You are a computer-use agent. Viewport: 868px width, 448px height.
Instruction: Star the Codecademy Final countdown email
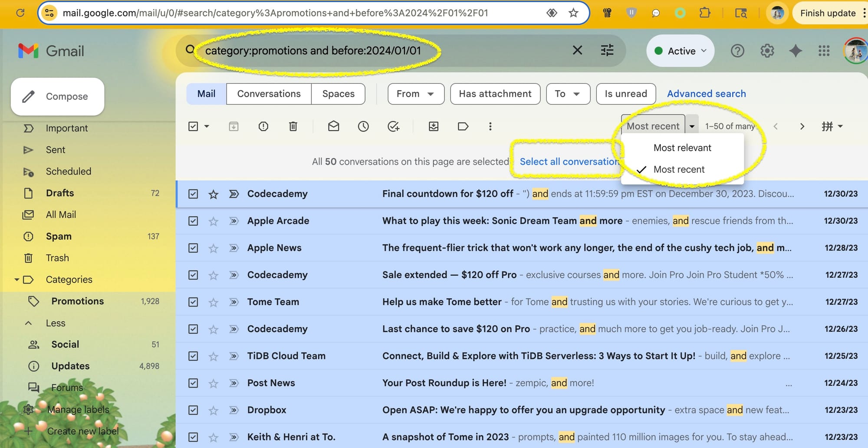coord(213,194)
